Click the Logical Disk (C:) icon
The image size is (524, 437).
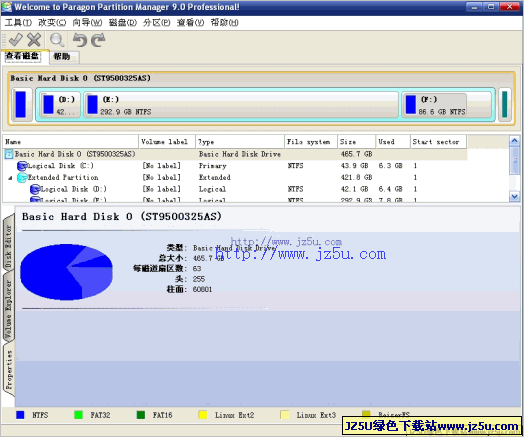pyautogui.click(x=22, y=166)
